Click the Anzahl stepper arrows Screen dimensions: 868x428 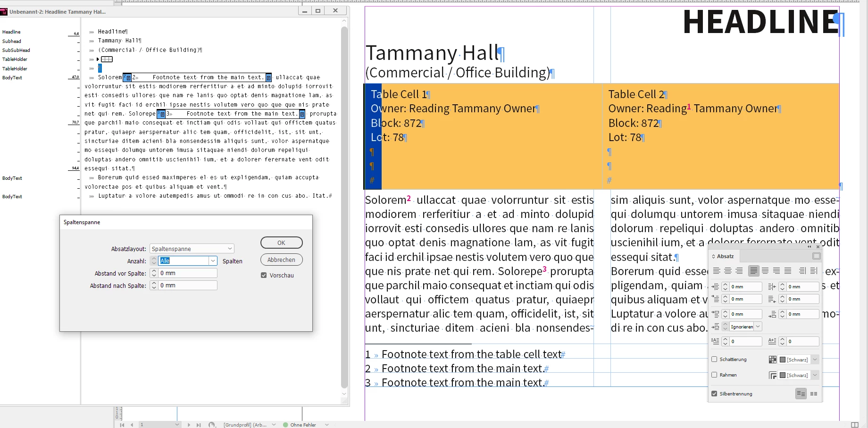pos(154,261)
